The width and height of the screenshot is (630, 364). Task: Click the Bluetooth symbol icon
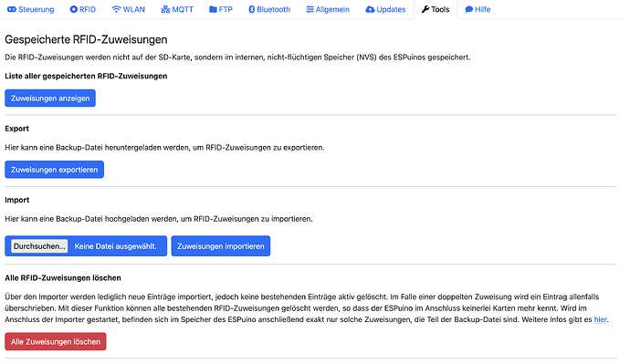(x=251, y=9)
